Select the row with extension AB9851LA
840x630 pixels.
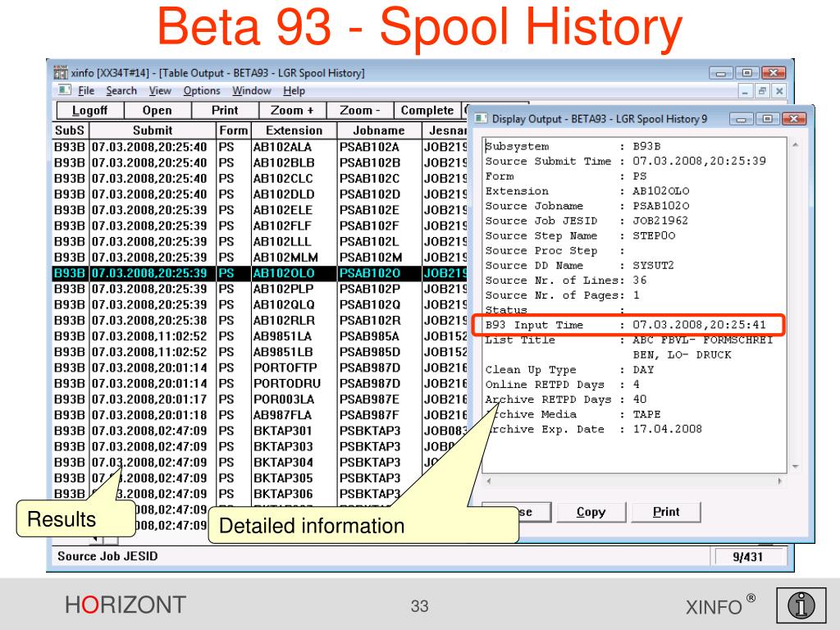click(x=260, y=336)
